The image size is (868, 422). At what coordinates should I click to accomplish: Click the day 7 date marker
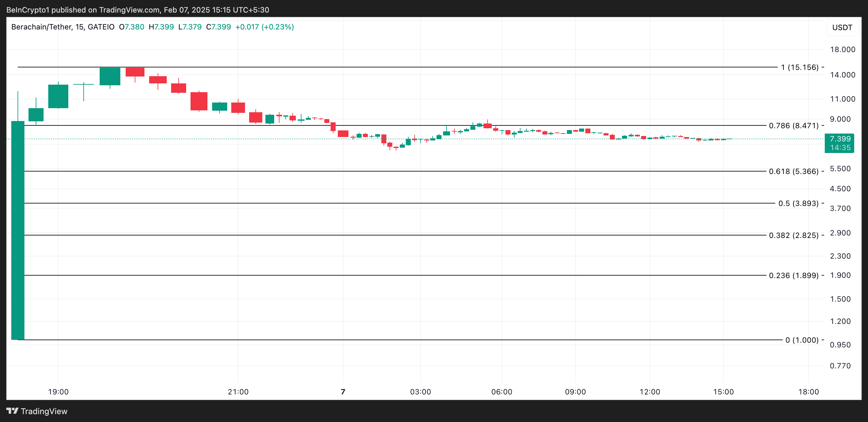click(x=343, y=392)
